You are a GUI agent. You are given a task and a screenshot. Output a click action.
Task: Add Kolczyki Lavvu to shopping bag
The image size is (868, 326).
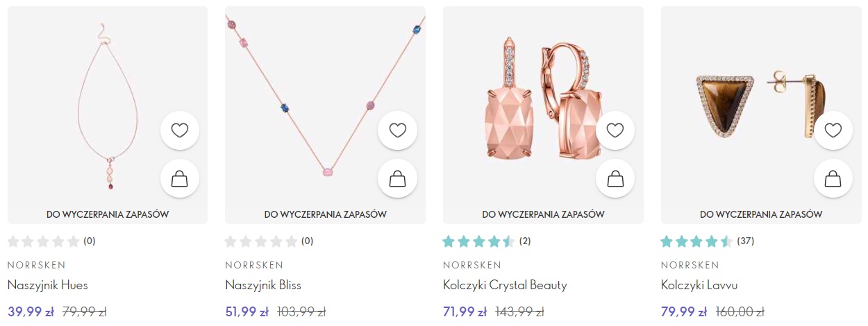coord(833,178)
